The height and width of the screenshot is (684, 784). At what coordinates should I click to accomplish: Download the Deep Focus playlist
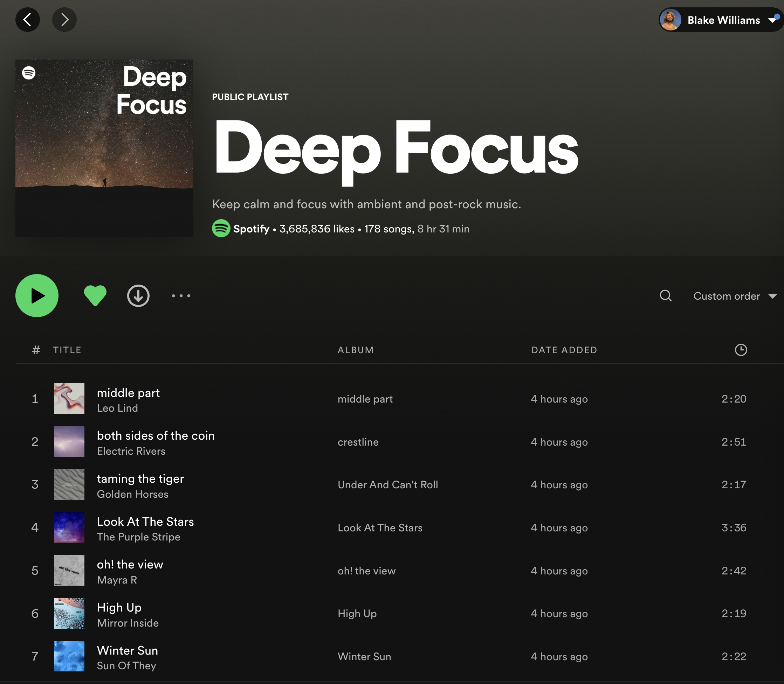coord(138,296)
